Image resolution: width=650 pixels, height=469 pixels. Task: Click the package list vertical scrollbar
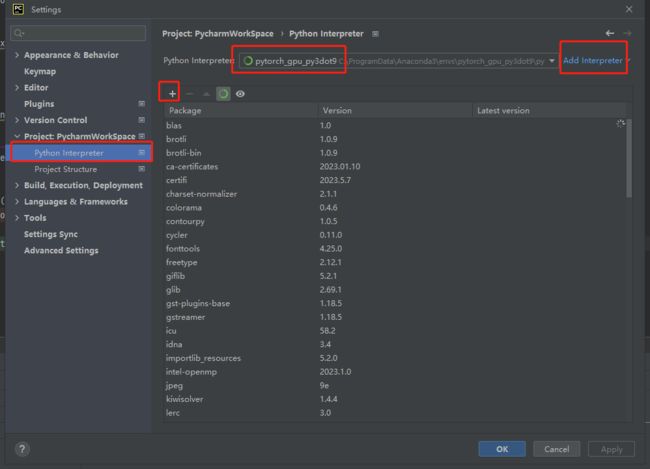point(629,158)
